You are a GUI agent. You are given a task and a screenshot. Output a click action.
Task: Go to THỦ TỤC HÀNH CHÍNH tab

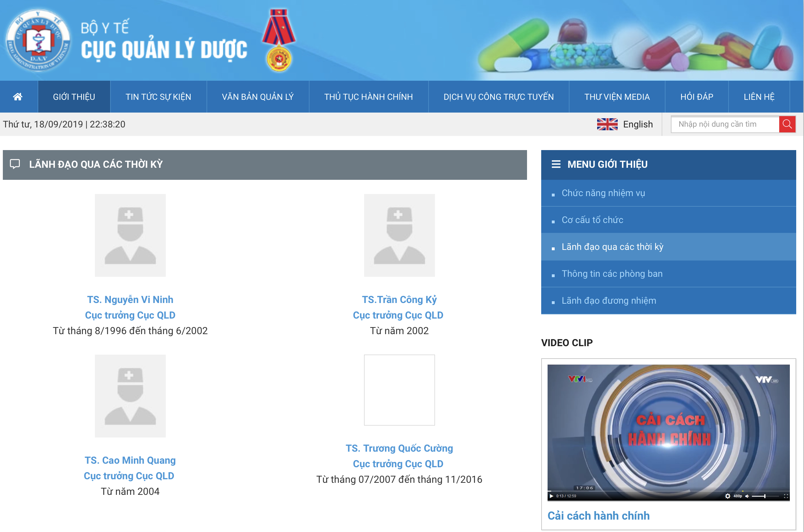pyautogui.click(x=368, y=97)
